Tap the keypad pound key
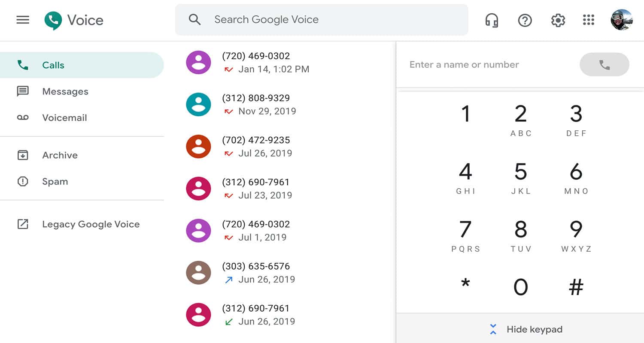644x343 pixels. (576, 287)
